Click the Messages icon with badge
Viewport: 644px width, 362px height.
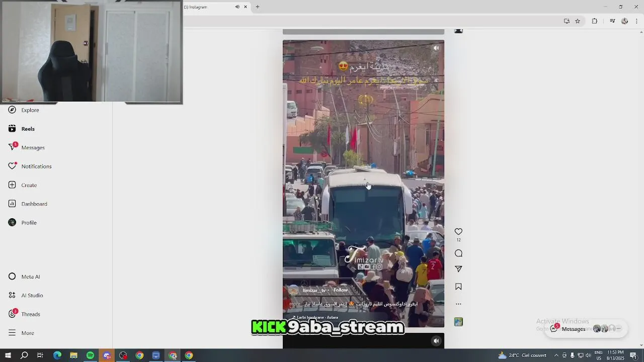point(13,147)
